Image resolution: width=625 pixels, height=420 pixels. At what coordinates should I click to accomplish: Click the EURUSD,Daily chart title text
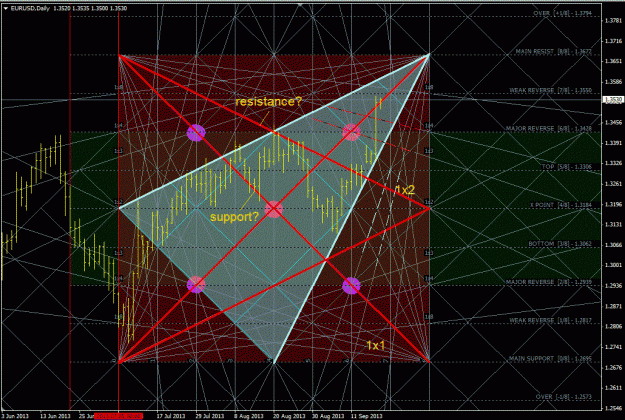pos(30,8)
